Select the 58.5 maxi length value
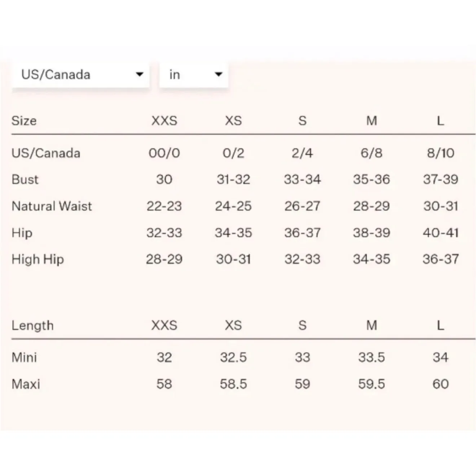Viewport: 476px width, 476px height. point(233,384)
